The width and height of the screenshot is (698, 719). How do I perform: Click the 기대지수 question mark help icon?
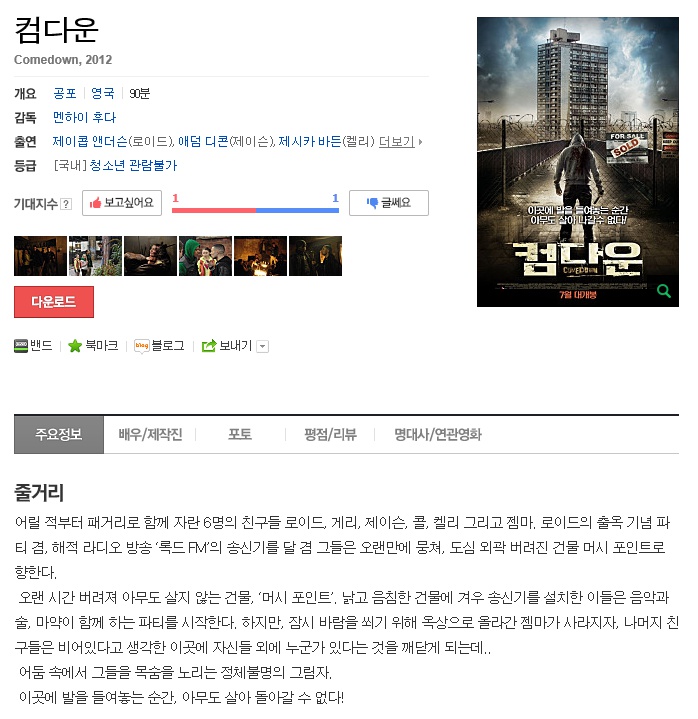(66, 204)
